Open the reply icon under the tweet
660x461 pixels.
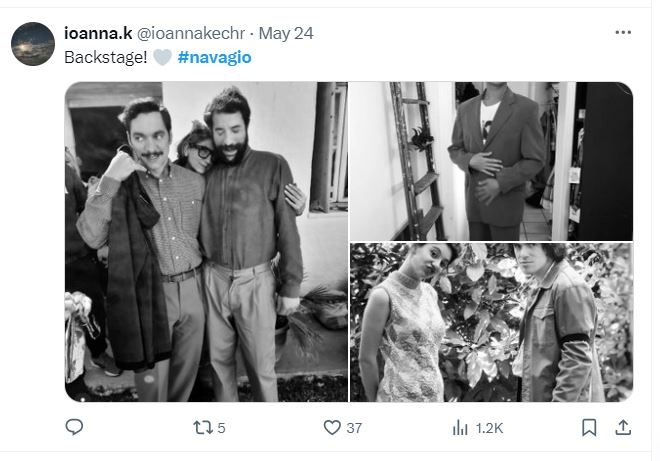click(74, 428)
